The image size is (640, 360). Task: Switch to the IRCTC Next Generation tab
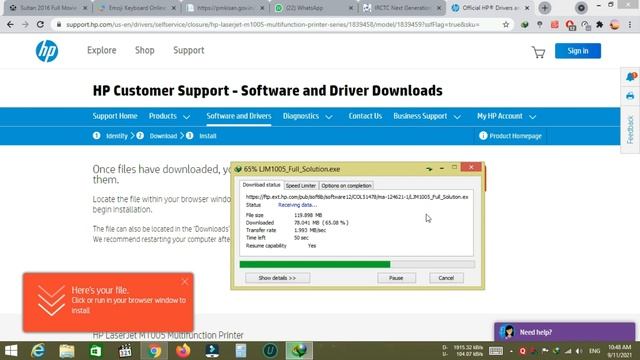click(x=402, y=8)
